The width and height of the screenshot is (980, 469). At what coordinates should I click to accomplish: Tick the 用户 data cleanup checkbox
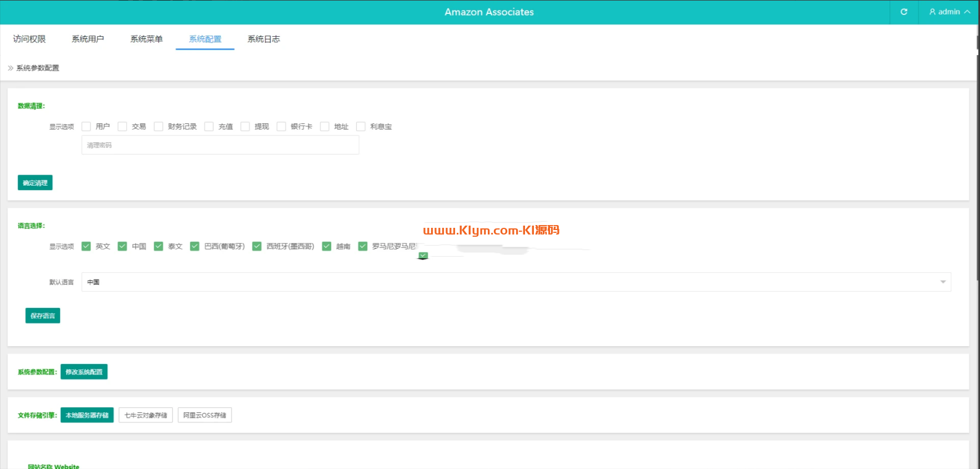tap(86, 127)
